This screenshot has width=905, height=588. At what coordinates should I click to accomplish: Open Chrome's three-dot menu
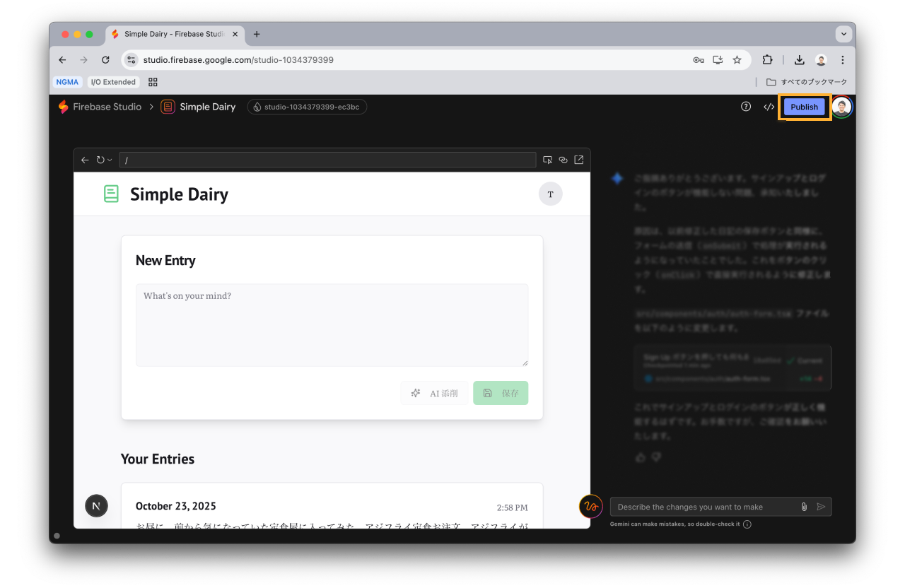[842, 59]
